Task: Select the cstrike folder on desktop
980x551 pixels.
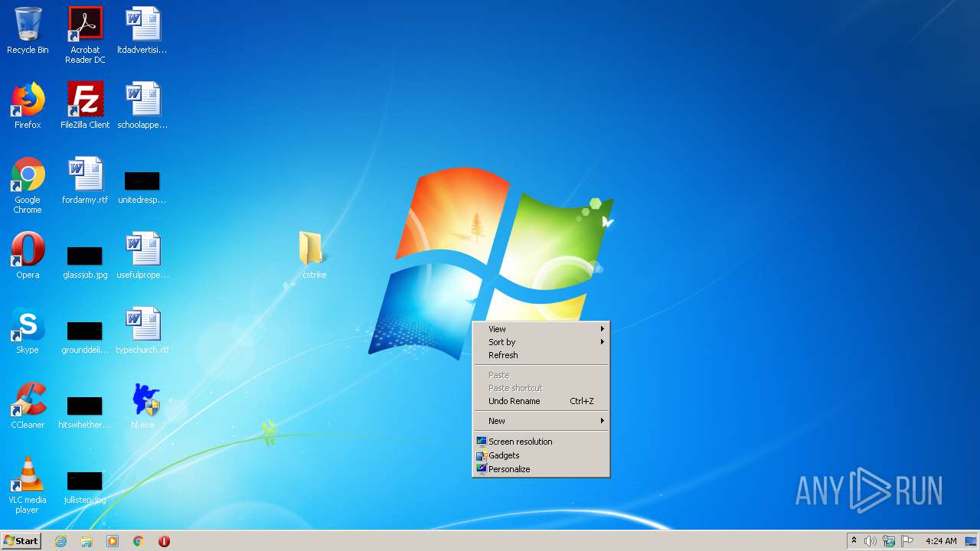Action: pos(314,256)
